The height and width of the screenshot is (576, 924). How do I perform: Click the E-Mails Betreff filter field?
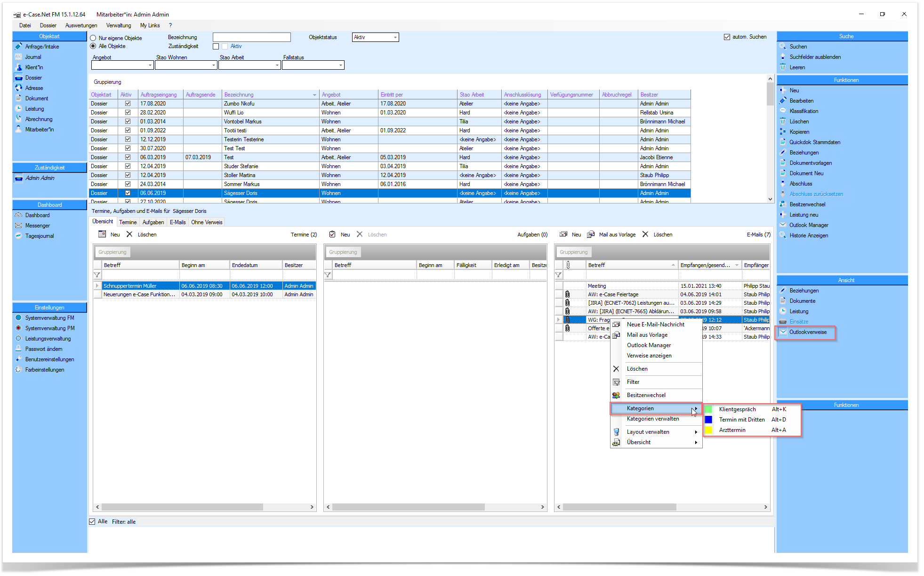(x=632, y=275)
